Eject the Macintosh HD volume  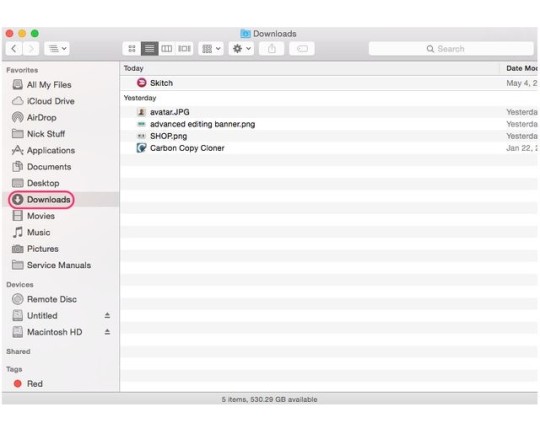point(107,332)
